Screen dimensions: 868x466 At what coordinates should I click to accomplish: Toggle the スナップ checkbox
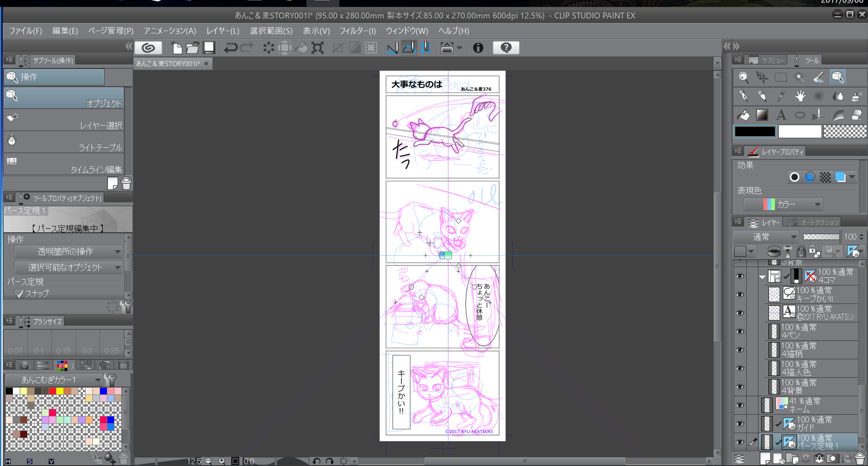point(19,294)
